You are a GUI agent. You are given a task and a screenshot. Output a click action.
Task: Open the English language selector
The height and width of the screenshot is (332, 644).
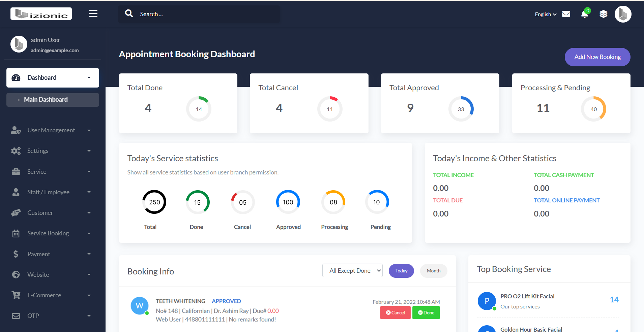click(545, 14)
